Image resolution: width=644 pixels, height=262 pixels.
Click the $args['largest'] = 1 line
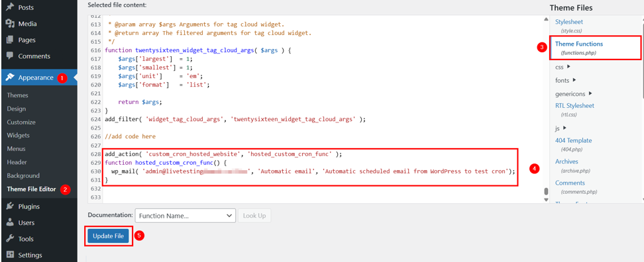[155, 59]
